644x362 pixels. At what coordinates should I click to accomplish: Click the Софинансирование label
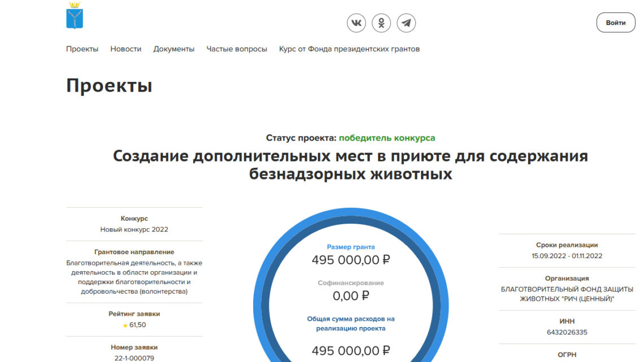(x=351, y=283)
